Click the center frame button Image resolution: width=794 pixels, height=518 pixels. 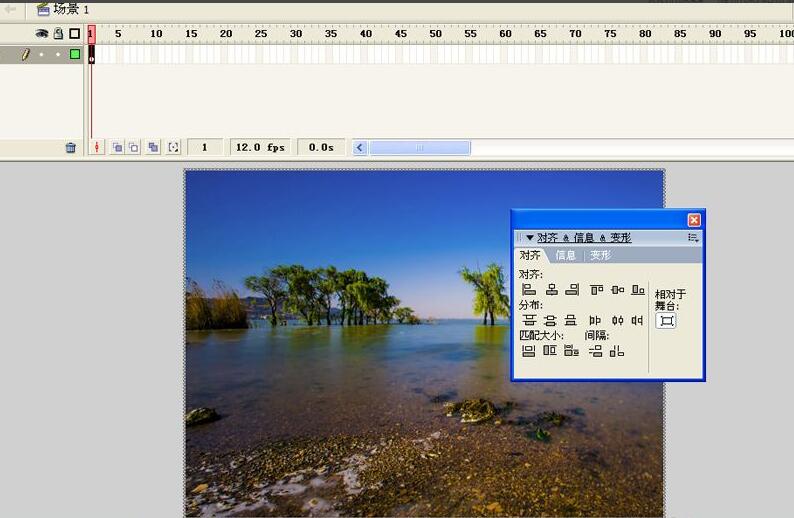coord(96,147)
